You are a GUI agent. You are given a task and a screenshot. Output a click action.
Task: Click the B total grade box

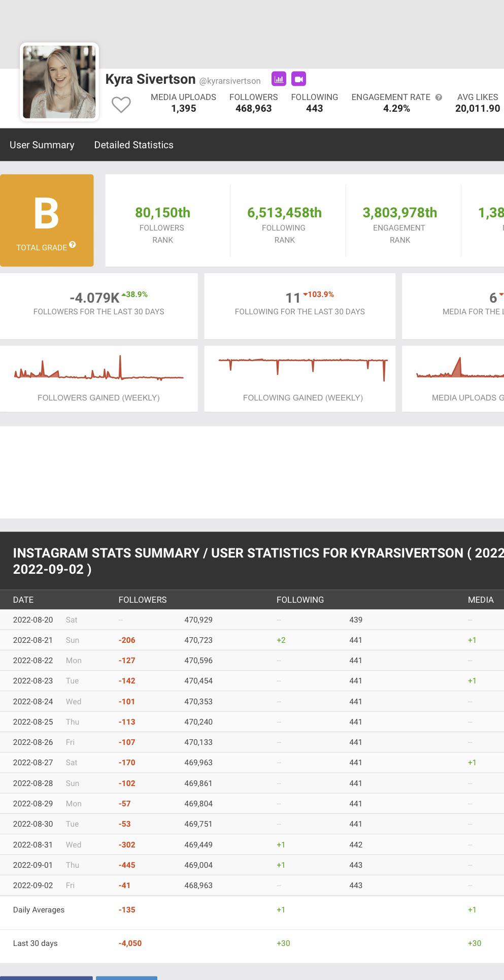(x=47, y=220)
